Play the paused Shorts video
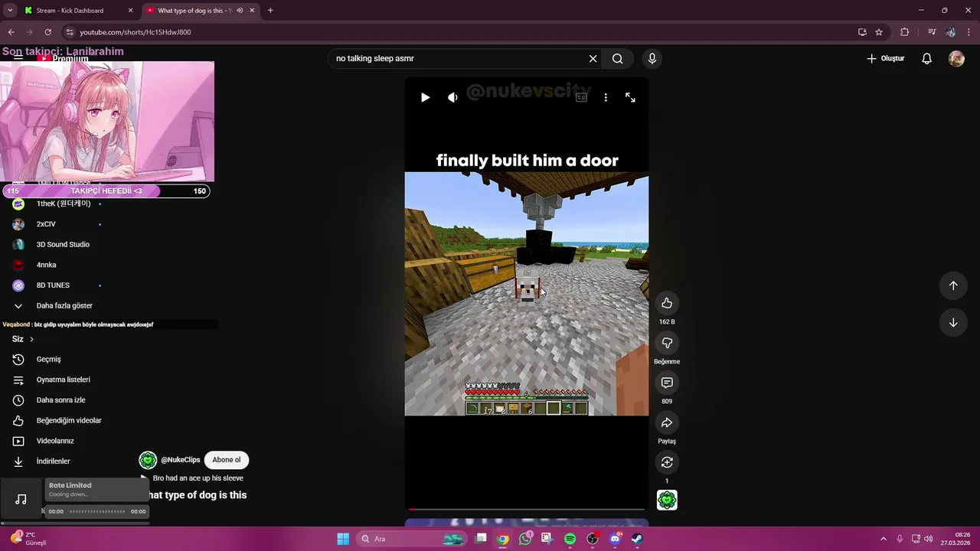This screenshot has width=980, height=551. pos(425,97)
